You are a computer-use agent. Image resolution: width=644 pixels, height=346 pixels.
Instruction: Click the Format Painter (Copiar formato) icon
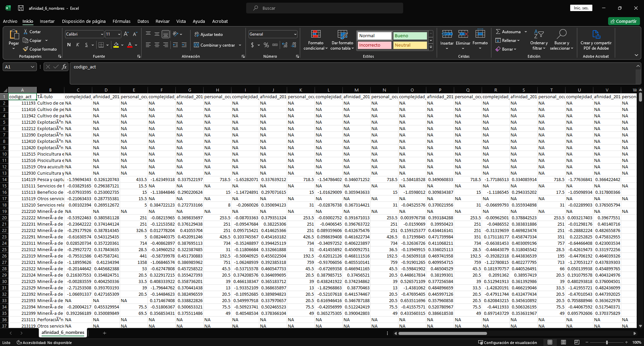(25, 49)
